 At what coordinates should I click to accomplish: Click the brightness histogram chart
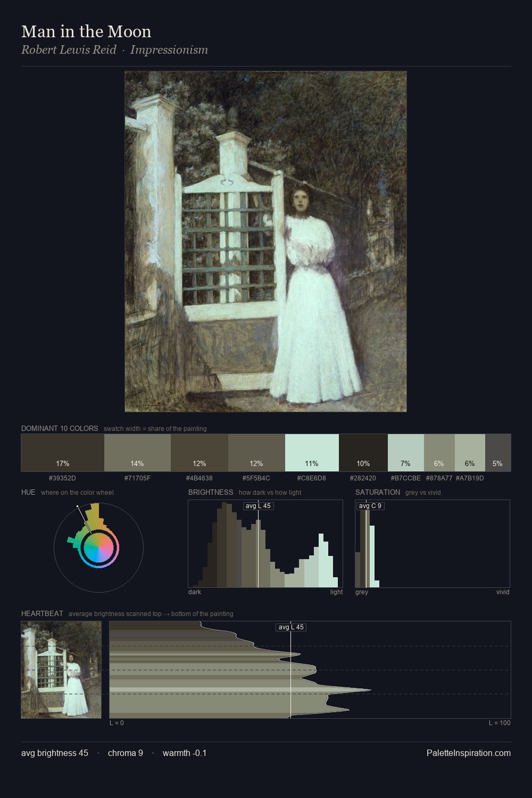tap(265, 544)
